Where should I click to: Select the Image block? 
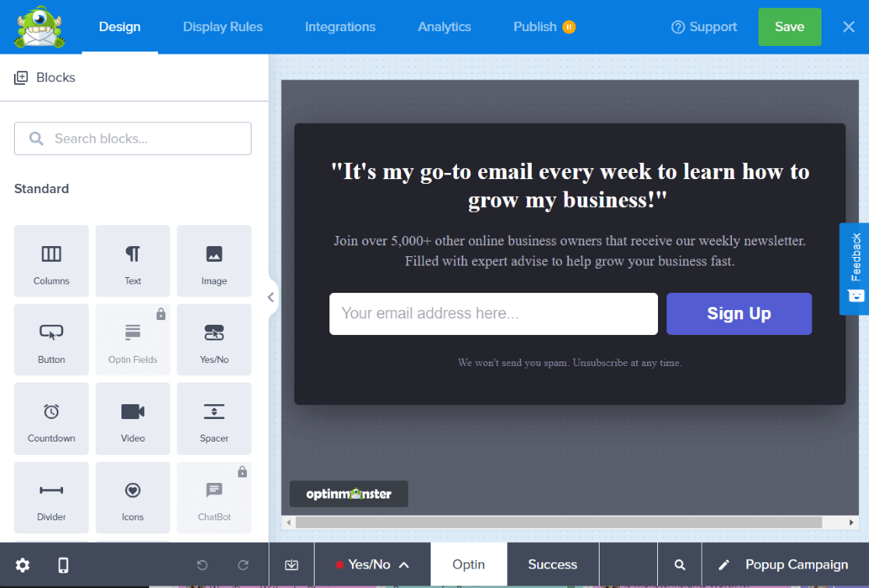[213, 261]
